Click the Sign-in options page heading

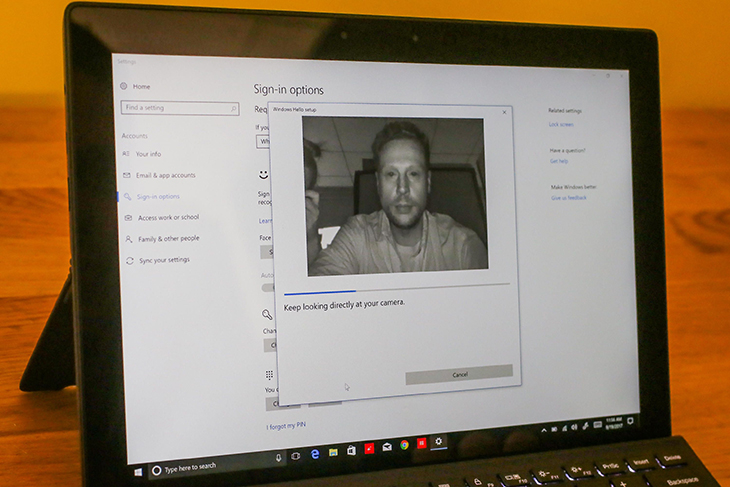point(289,89)
